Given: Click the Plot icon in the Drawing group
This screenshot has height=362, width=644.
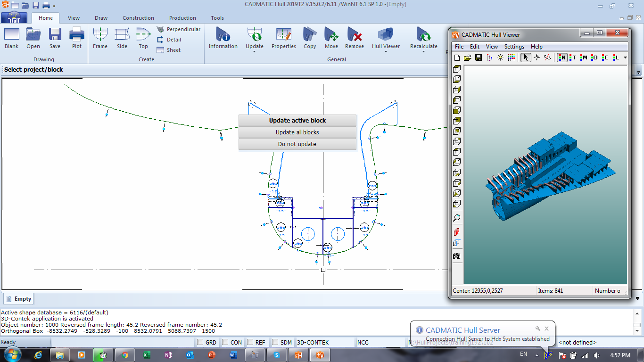Looking at the screenshot, I should click(x=76, y=39).
